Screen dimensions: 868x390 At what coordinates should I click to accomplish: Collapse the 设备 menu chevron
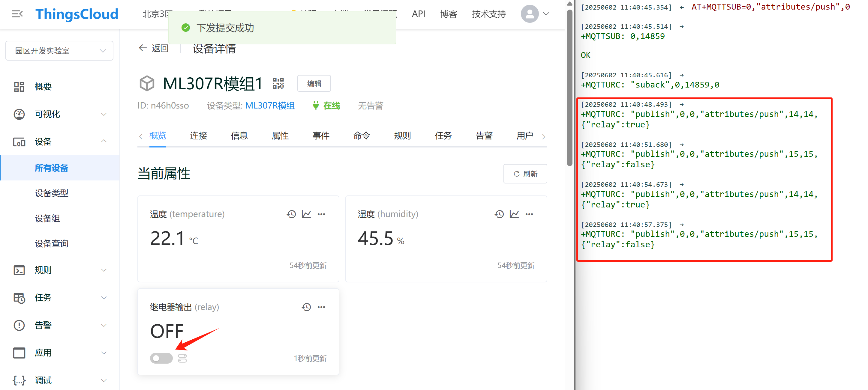[x=104, y=141]
